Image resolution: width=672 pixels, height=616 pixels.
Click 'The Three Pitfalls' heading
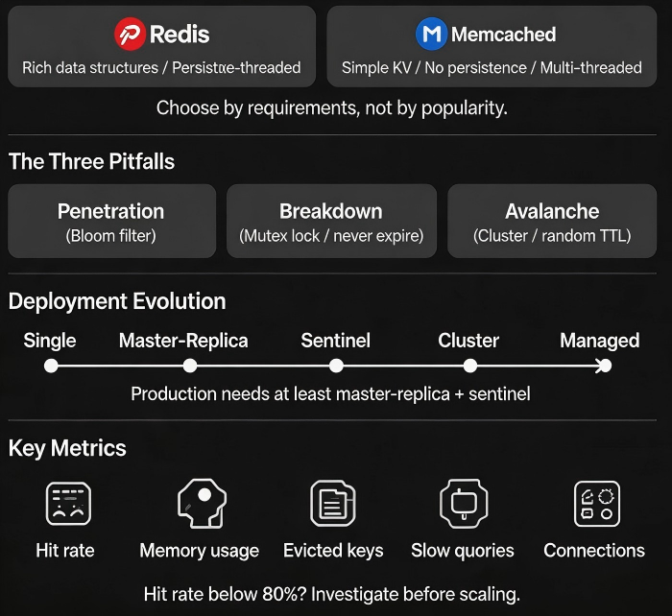click(x=92, y=161)
